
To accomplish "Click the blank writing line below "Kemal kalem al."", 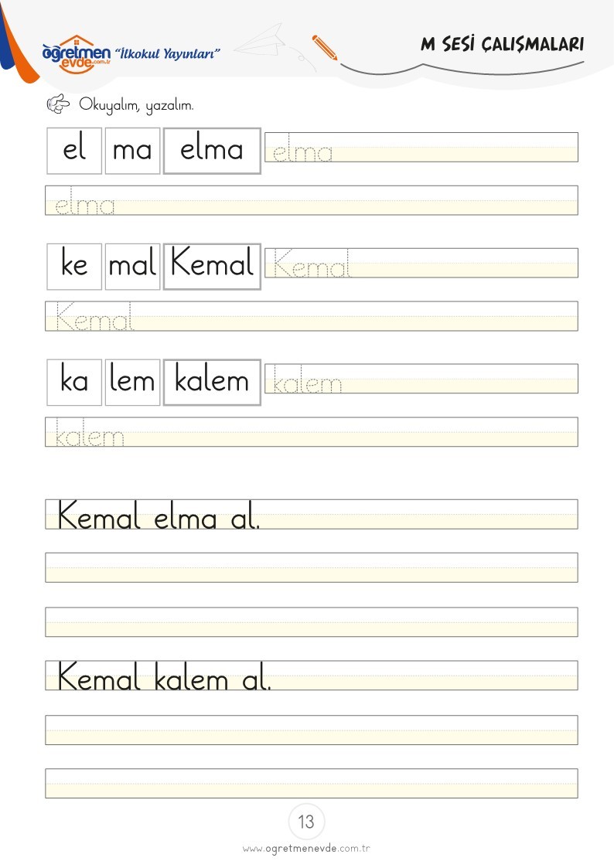I will coord(311,730).
